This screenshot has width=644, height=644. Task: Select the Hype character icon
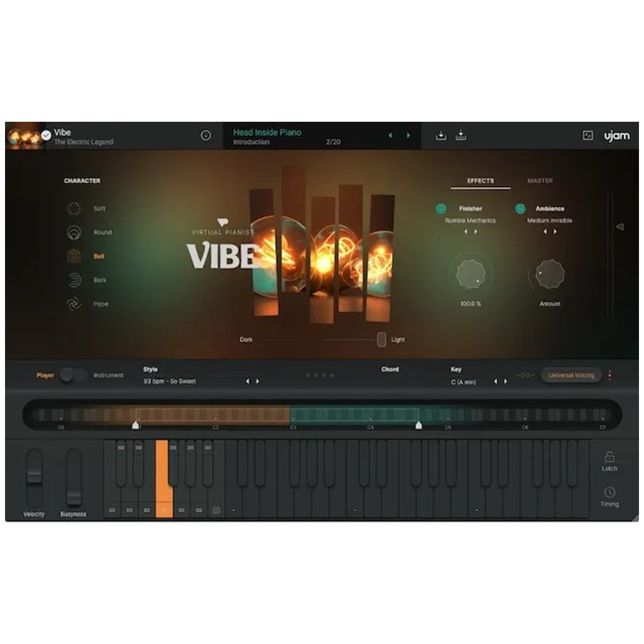tap(74, 304)
